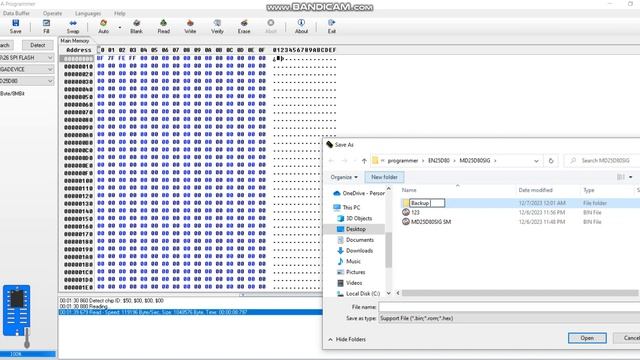Open the Operate menu
This screenshot has height=360, width=640.
tap(52, 13)
